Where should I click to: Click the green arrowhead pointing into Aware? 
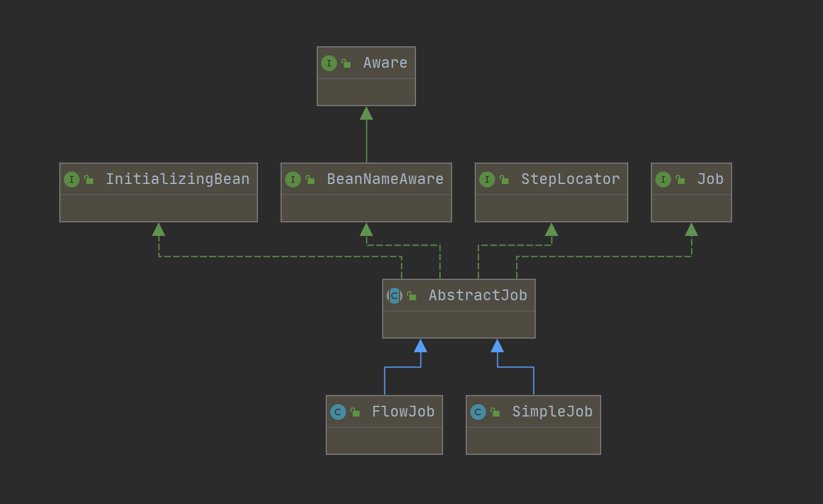pyautogui.click(x=366, y=113)
